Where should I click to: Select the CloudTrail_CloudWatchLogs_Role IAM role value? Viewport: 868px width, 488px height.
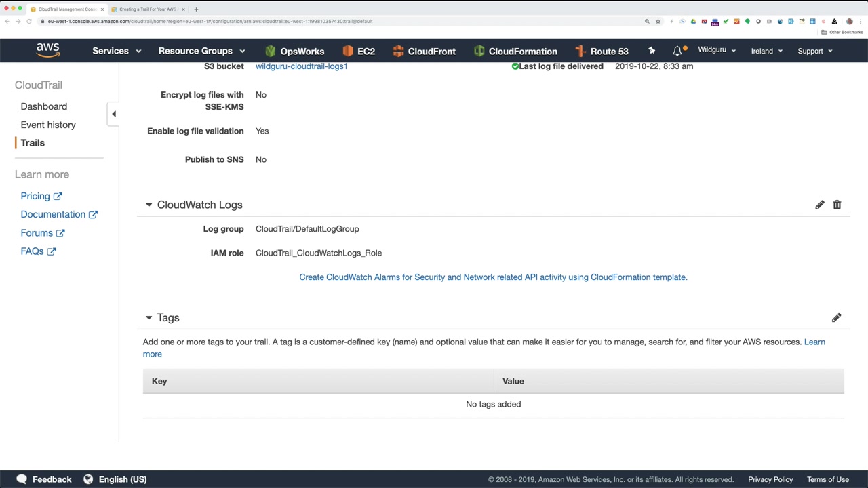pos(319,253)
